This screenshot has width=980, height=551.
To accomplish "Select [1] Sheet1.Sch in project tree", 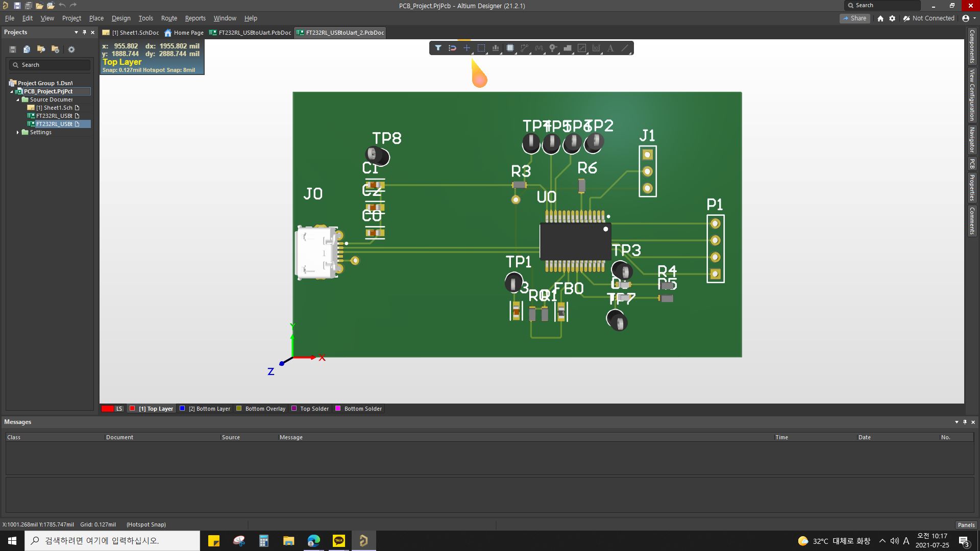I will click(54, 108).
